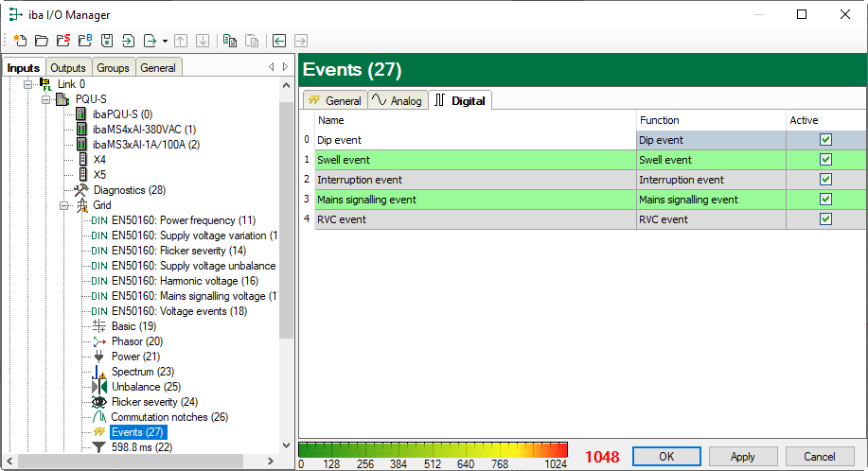Collapse the Link 0 tree node
868x471 pixels.
coord(27,84)
